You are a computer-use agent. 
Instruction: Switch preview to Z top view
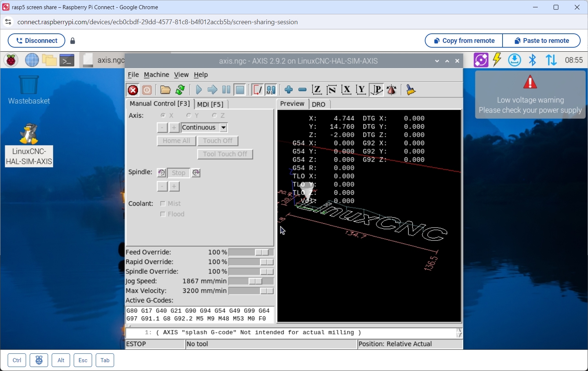point(317,90)
